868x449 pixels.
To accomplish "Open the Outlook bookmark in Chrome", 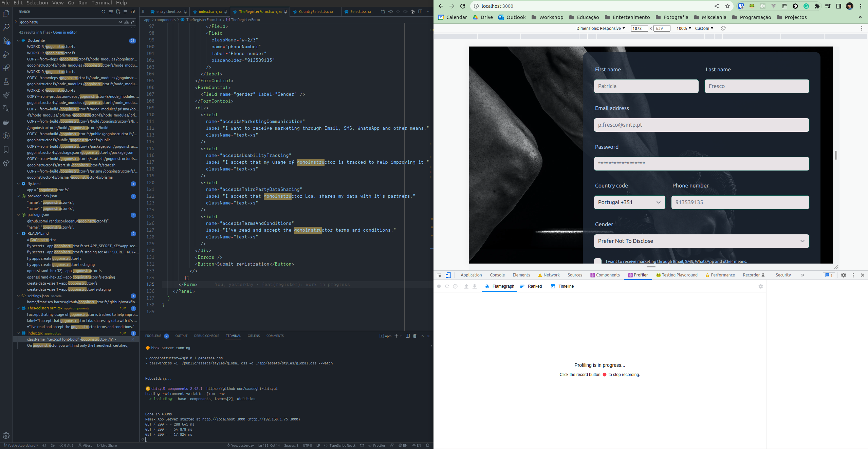I will click(512, 17).
